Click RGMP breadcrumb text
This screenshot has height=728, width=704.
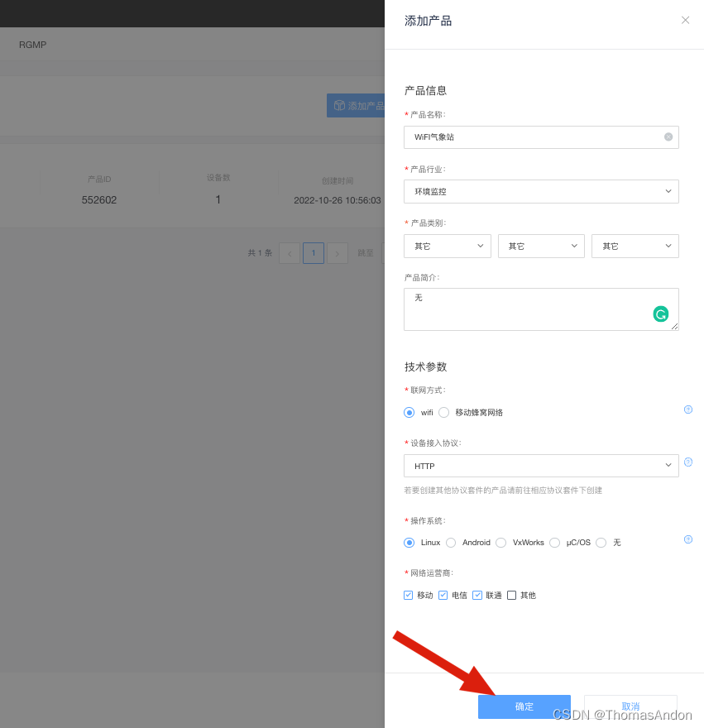[32, 45]
